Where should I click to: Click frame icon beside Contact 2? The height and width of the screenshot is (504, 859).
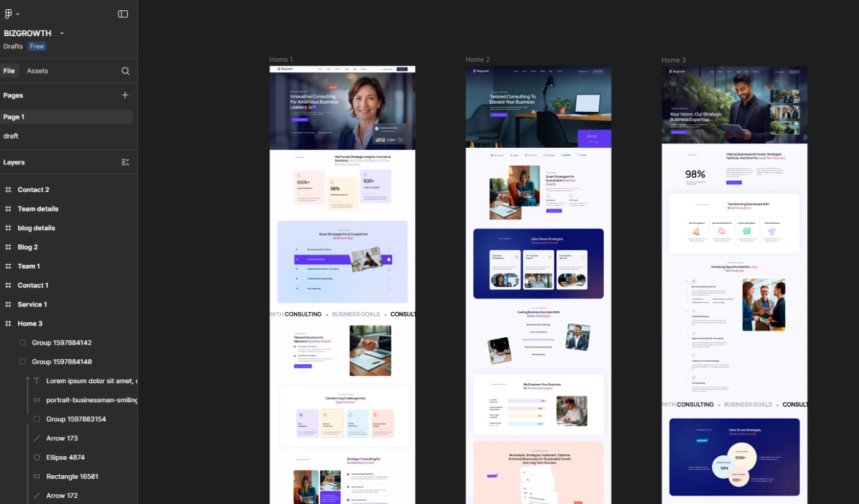[9, 190]
